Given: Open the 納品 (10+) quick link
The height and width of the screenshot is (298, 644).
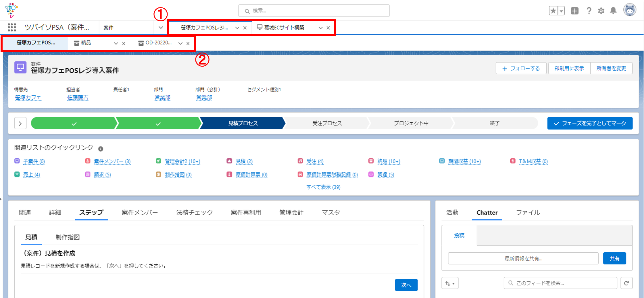Looking at the screenshot, I should pos(389,161).
